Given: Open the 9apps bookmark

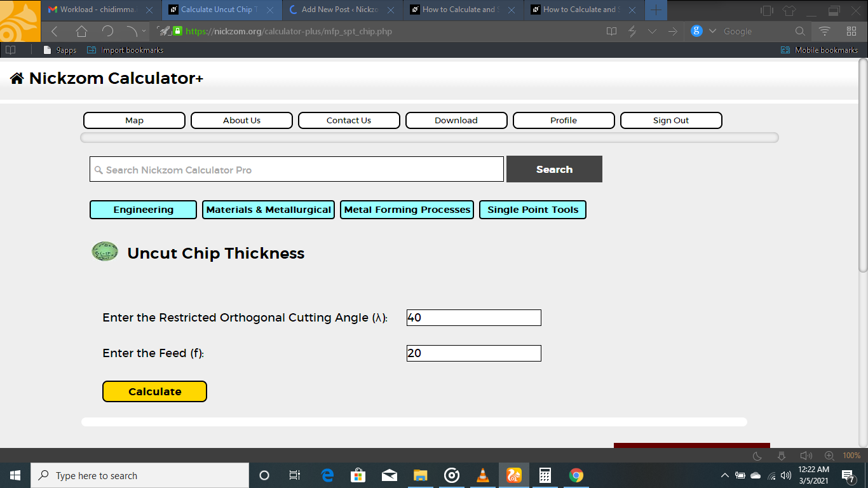Looking at the screenshot, I should pos(60,50).
